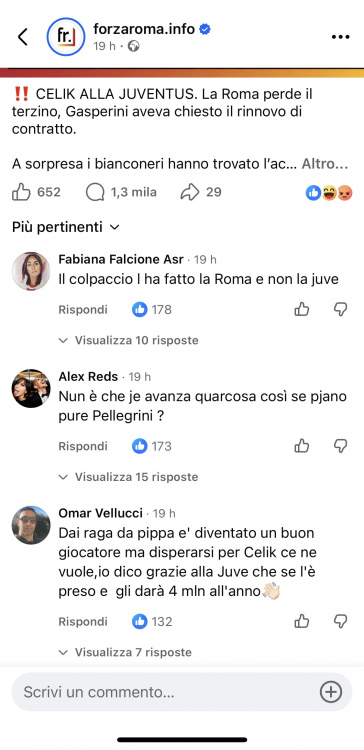Open Omar Vellucci's profile name
Screen dimensions: 364x750
click(100, 513)
